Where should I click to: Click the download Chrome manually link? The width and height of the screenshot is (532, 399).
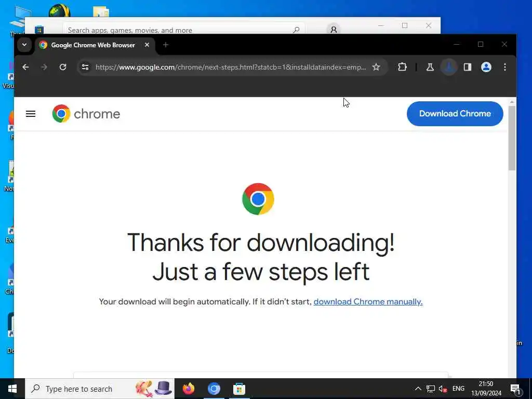[x=368, y=302]
